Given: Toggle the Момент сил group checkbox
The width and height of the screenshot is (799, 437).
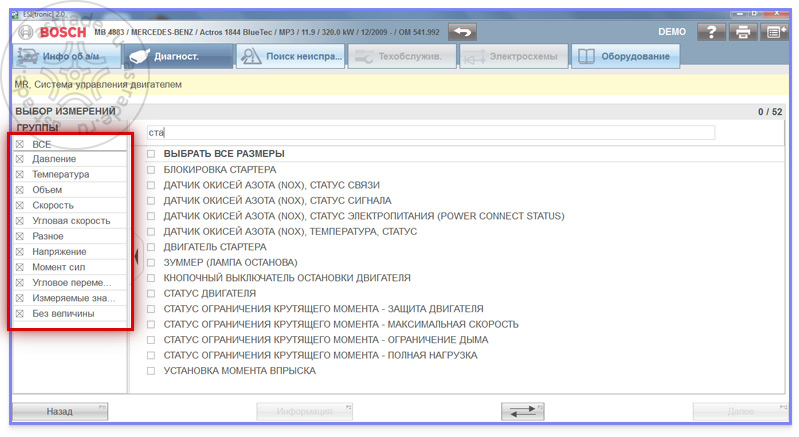Looking at the screenshot, I should [x=20, y=267].
